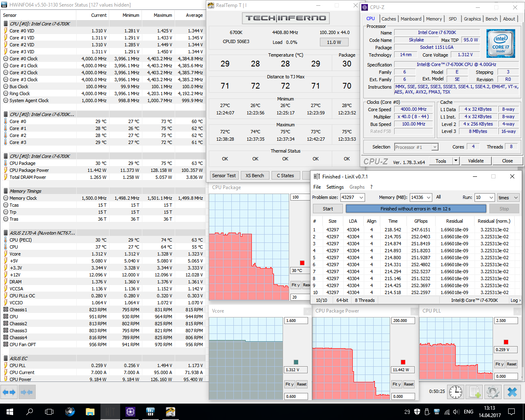Viewport: 525px width, 420px height.
Task: Click the shrink columns arrows icon in HWiNFO
Action: coord(27,393)
